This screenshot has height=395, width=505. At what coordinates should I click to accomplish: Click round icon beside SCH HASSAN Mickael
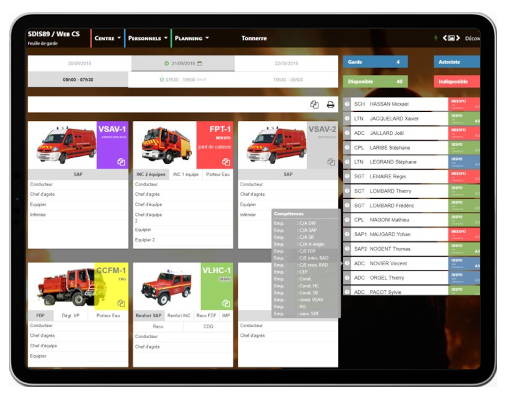click(x=347, y=104)
